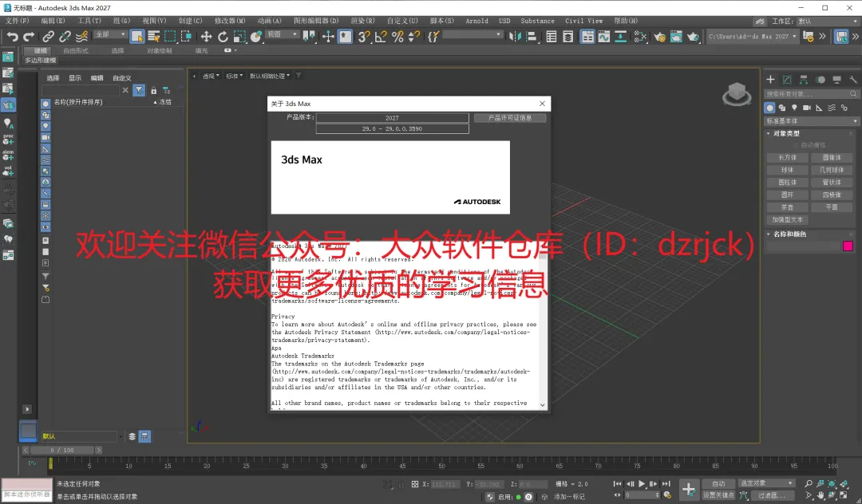Open the Utilities wrench panel
The width and height of the screenshot is (862, 504).
click(853, 80)
